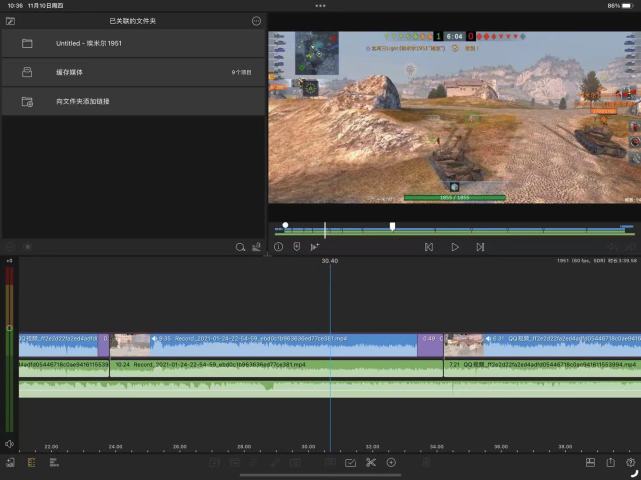Open the layout switcher icon

pos(590,462)
